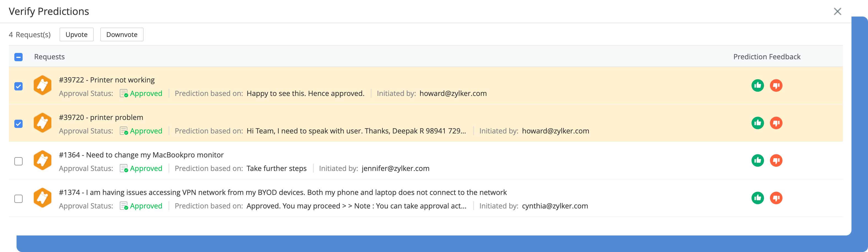Click the ticket icon beside request #39722
Screen dimensions: 868x252
click(42, 85)
